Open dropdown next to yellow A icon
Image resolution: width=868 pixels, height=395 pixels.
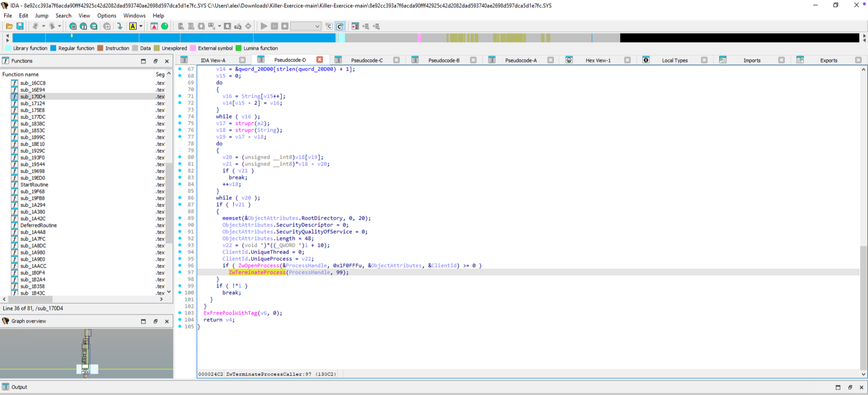point(141,26)
